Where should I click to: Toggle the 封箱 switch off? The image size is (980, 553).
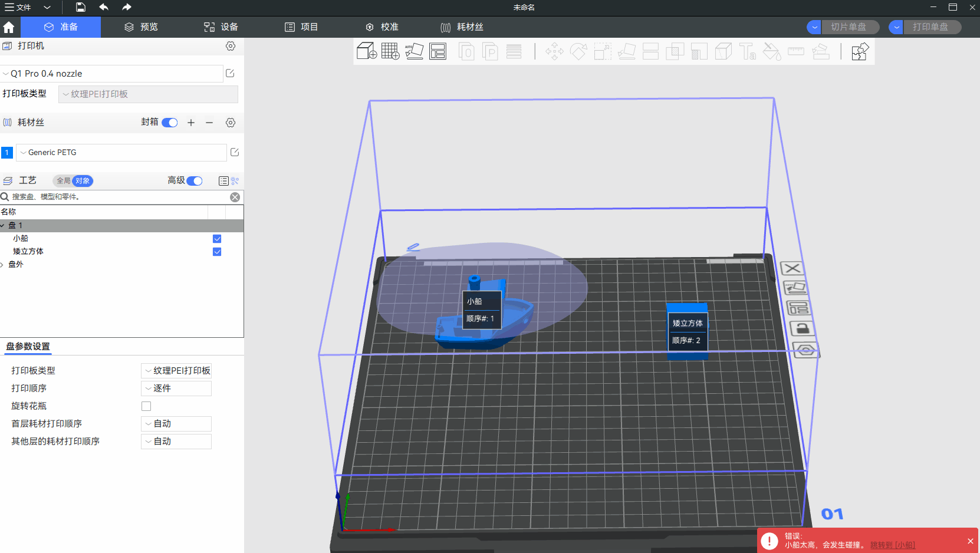tap(170, 123)
